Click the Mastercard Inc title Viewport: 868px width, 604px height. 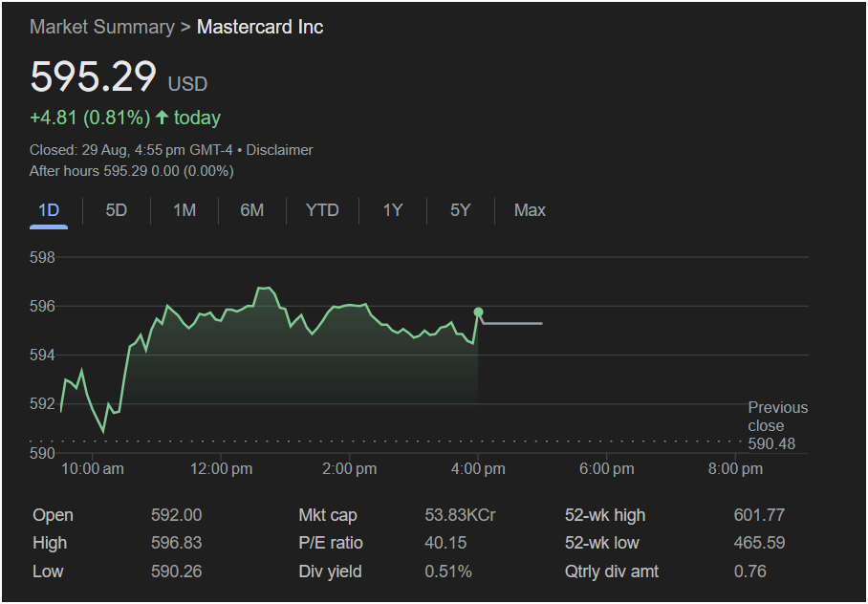260,27
